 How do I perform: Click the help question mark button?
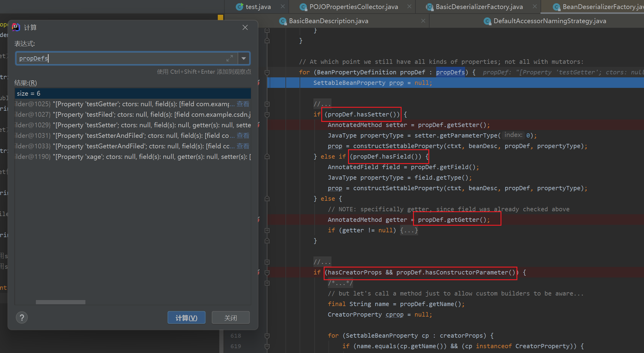tap(22, 317)
